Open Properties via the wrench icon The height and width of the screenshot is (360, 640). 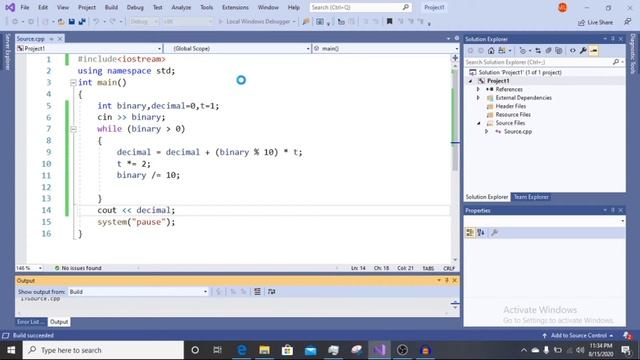point(583,51)
